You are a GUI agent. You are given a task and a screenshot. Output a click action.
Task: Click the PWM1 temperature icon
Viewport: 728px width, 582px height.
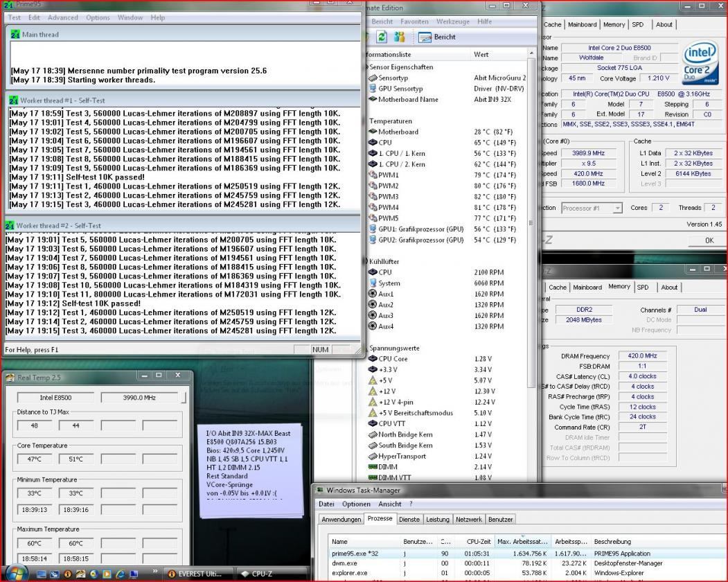tap(373, 175)
